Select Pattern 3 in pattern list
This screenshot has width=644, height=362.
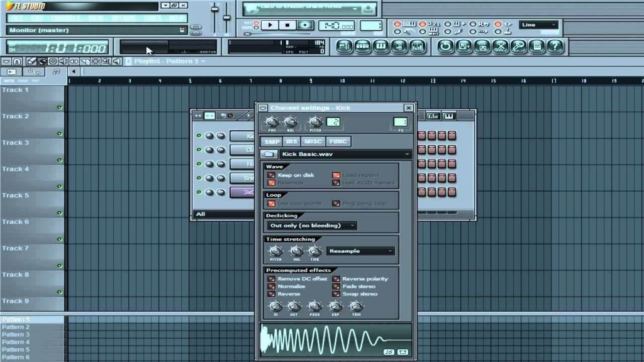coord(16,334)
